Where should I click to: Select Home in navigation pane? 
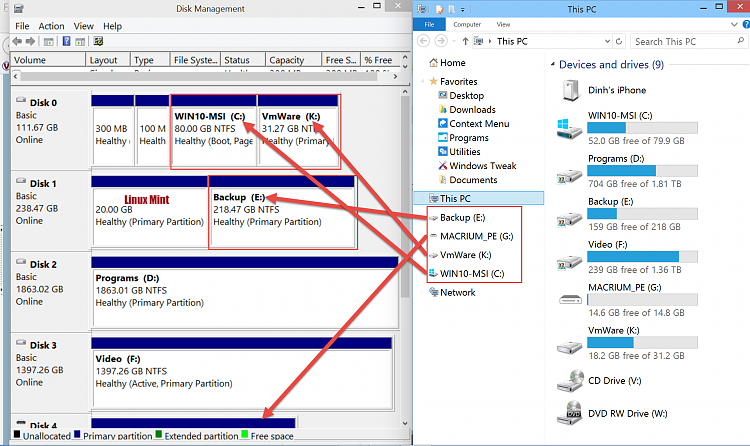452,63
